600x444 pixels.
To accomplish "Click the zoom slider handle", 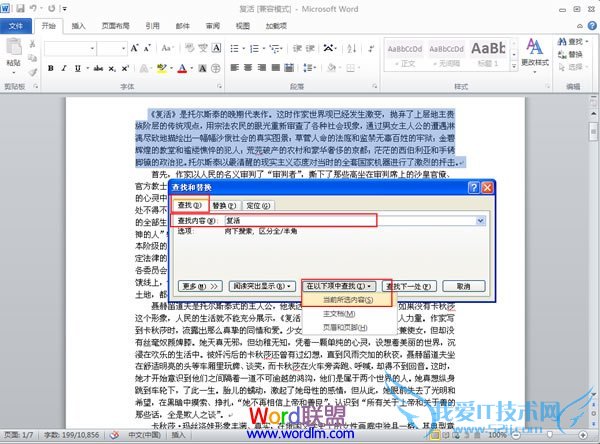I will tap(550, 435).
